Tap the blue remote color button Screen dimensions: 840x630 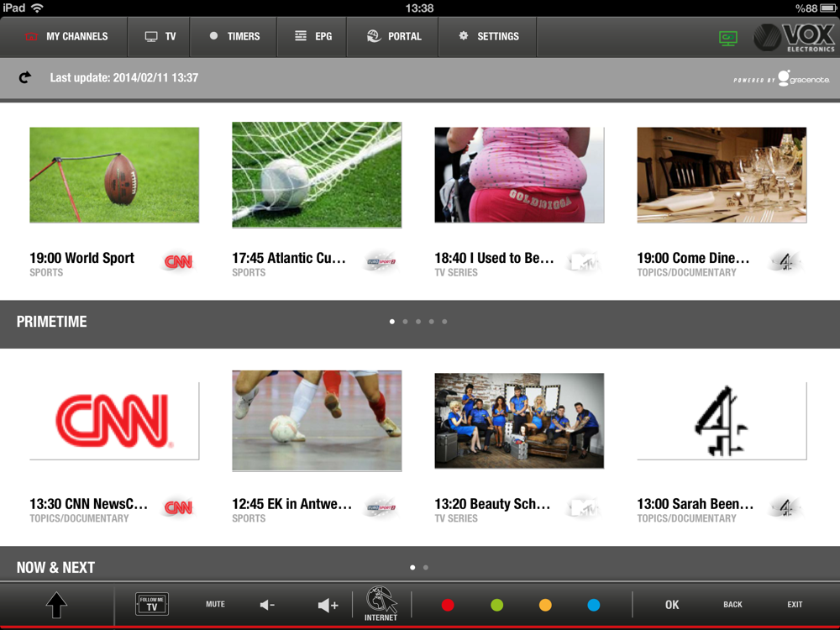pyautogui.click(x=594, y=605)
